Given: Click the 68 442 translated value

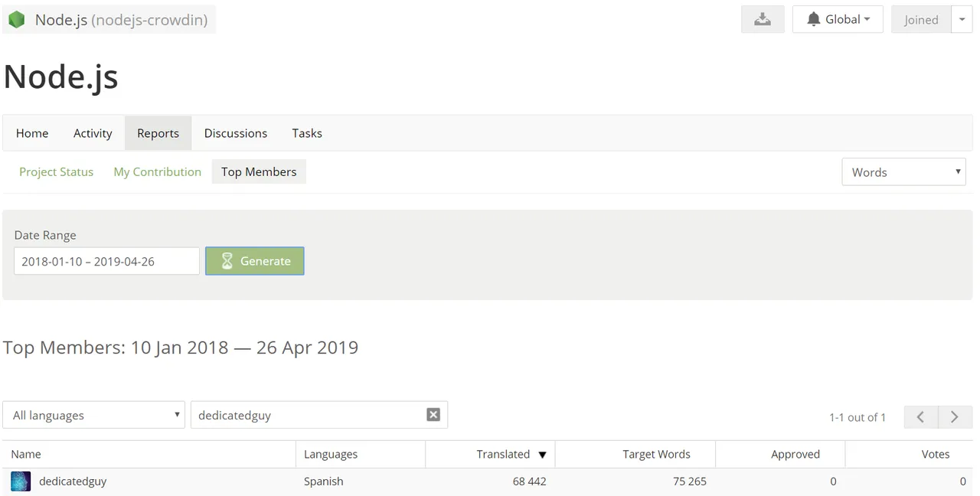Looking at the screenshot, I should pos(530,481).
